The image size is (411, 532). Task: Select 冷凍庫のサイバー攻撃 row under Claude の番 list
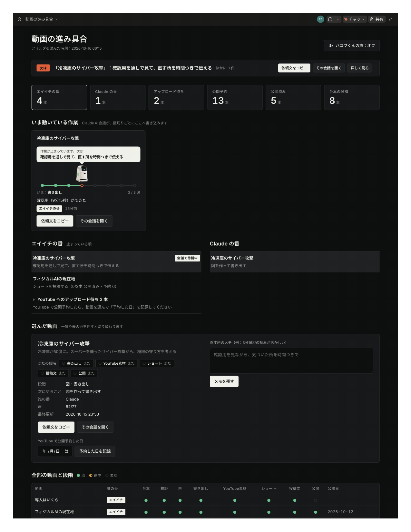click(x=295, y=262)
